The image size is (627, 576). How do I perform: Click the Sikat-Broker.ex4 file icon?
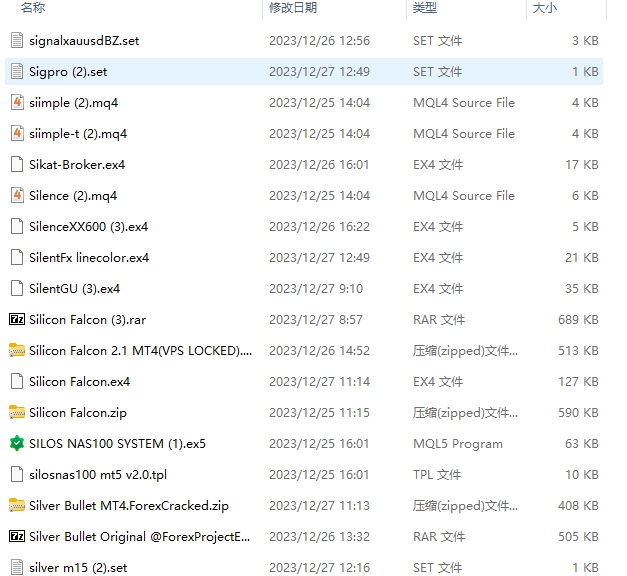(16, 164)
